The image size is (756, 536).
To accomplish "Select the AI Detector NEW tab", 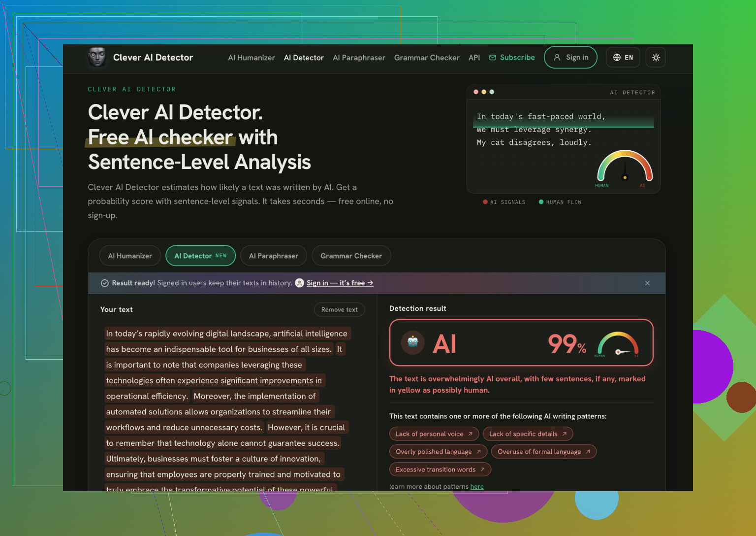I will [200, 256].
